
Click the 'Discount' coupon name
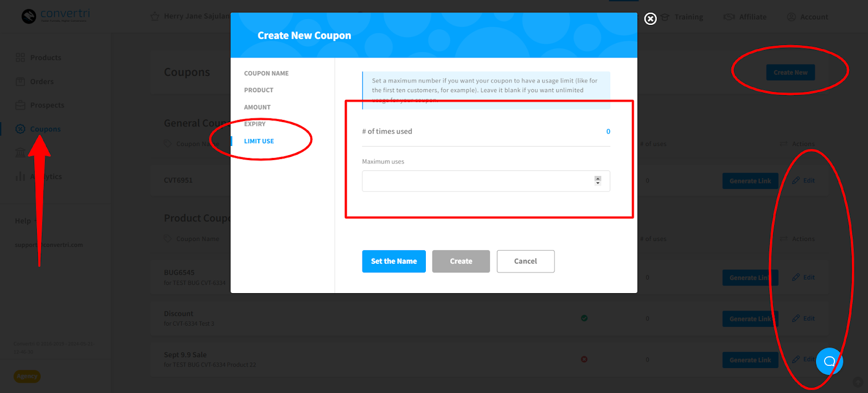tap(178, 314)
